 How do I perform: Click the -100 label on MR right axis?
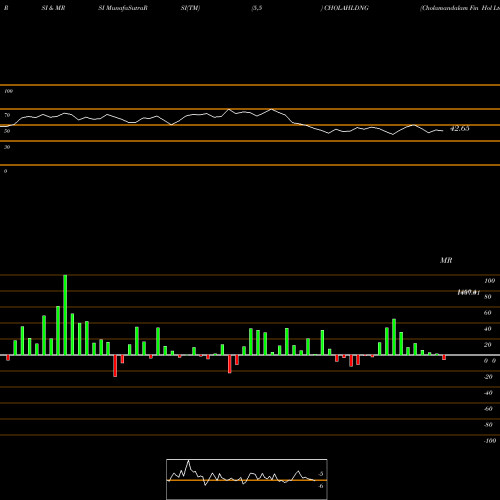pyautogui.click(x=490, y=441)
